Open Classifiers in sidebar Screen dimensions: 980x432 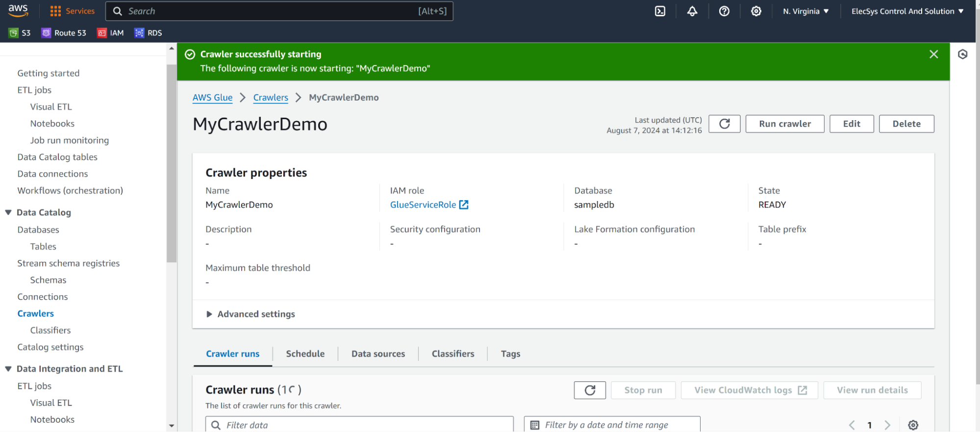50,330
